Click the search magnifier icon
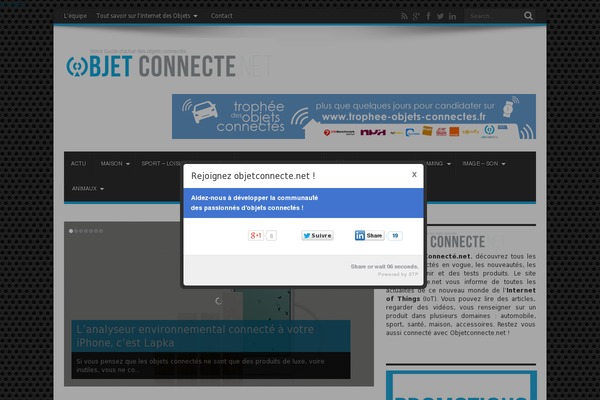Screen dimensions: 600x400 (x=528, y=16)
